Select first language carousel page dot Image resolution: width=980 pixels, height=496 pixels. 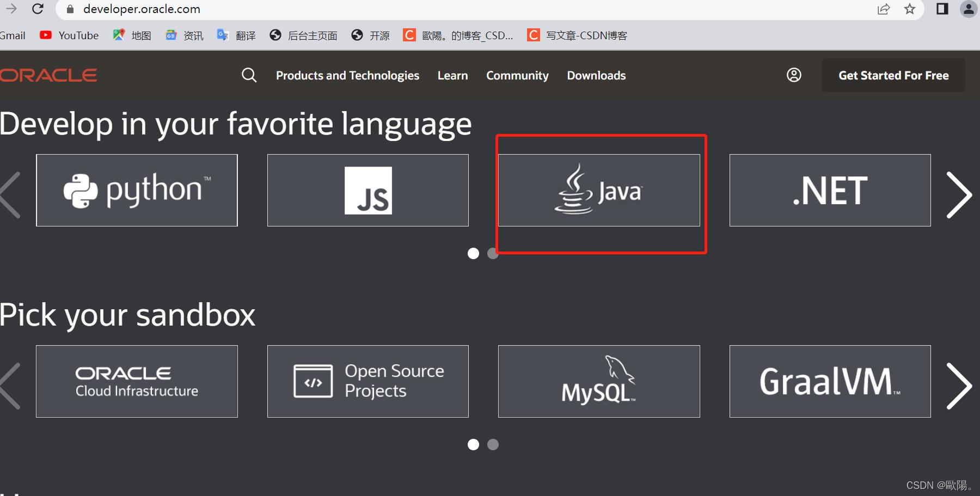point(474,254)
